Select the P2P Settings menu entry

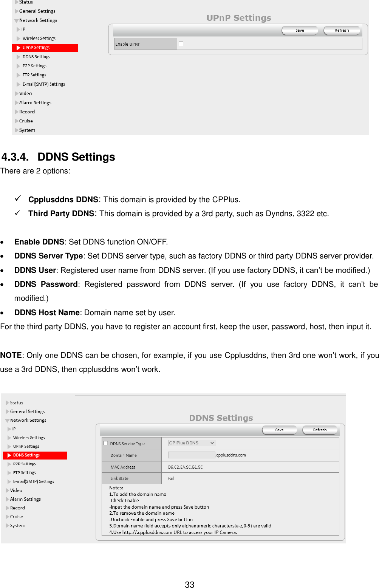[34, 65]
